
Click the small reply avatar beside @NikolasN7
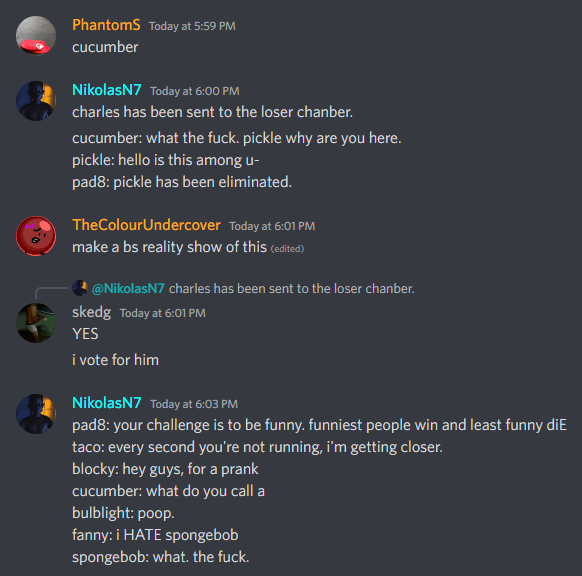(x=79, y=288)
